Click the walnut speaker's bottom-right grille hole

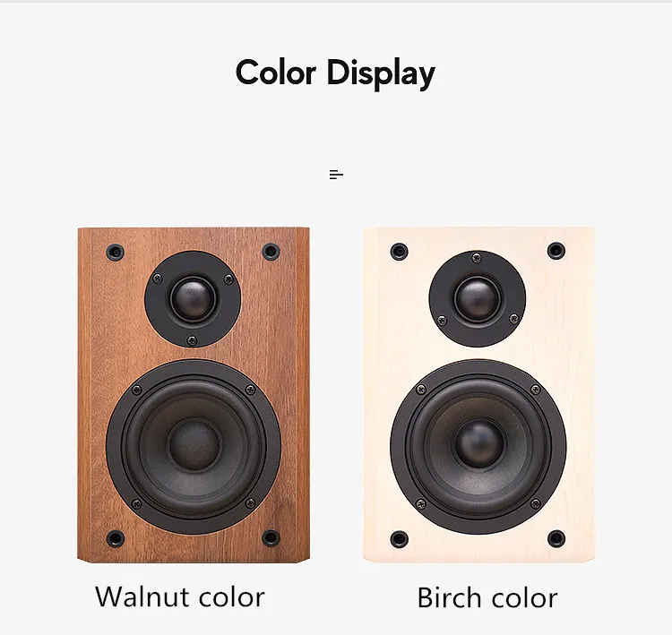tap(271, 537)
